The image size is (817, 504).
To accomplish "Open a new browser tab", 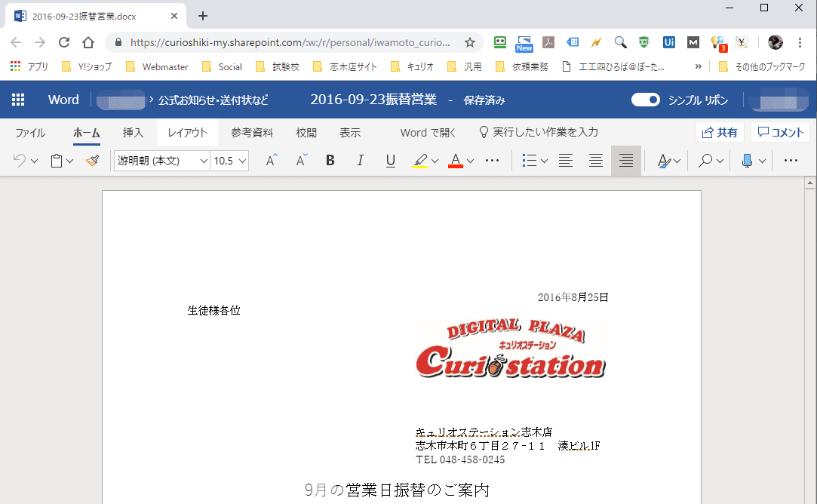I will 203,16.
